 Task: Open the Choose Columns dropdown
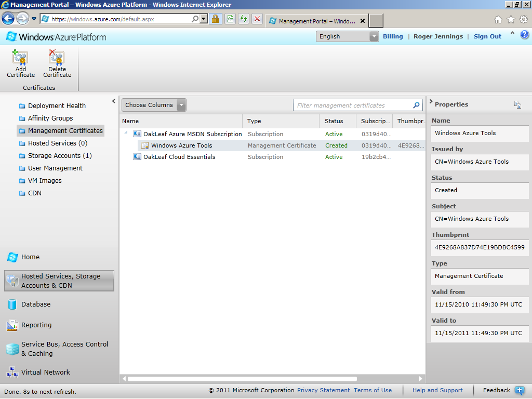click(x=181, y=105)
